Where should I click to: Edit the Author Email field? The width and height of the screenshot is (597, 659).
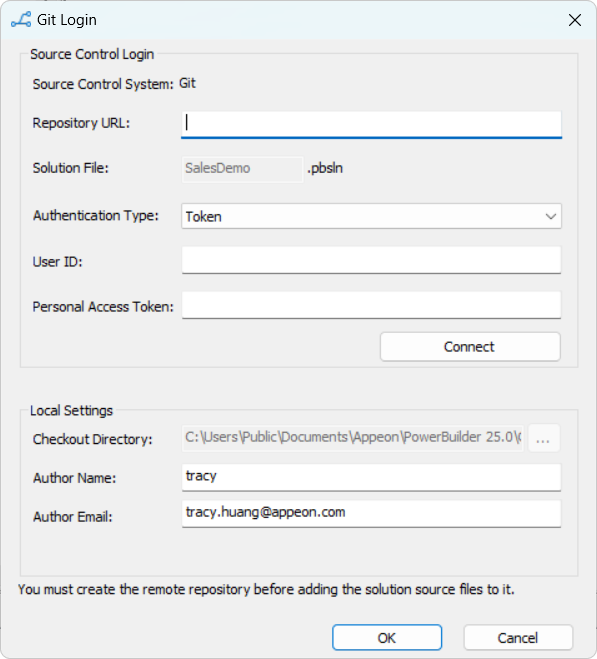point(371,513)
